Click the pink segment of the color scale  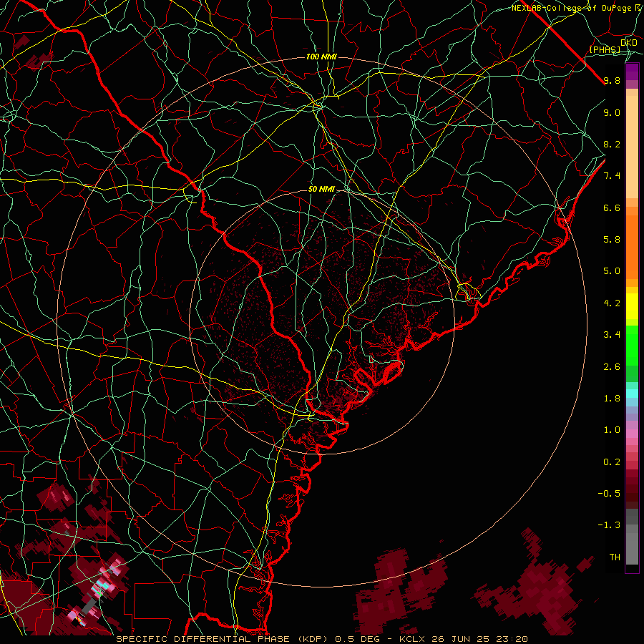point(632,434)
